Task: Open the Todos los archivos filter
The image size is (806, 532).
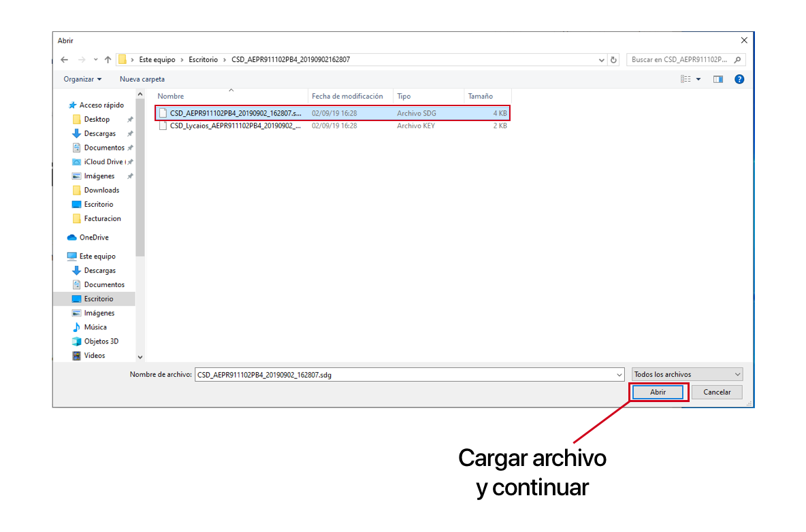Action: tap(688, 374)
